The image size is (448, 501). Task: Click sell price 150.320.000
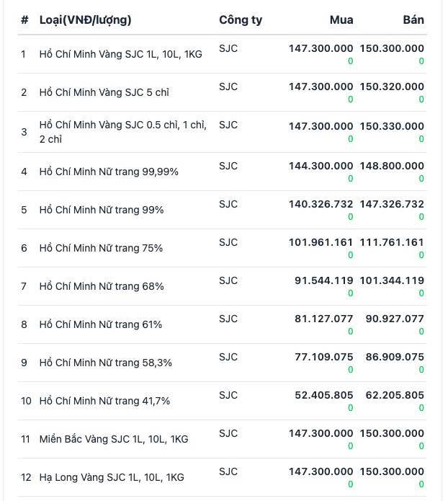392,87
